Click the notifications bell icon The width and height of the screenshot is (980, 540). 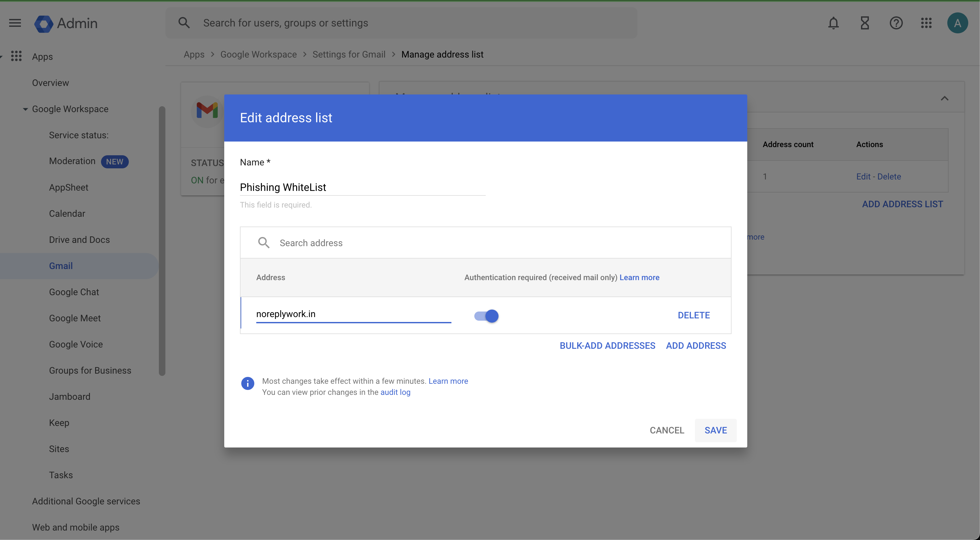point(834,23)
